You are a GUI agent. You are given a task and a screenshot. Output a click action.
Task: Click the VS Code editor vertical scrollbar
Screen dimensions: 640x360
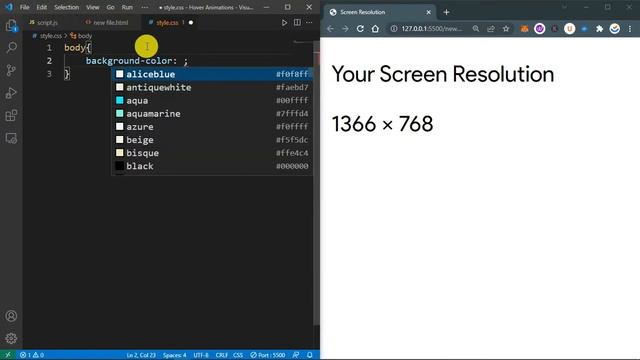(x=316, y=184)
